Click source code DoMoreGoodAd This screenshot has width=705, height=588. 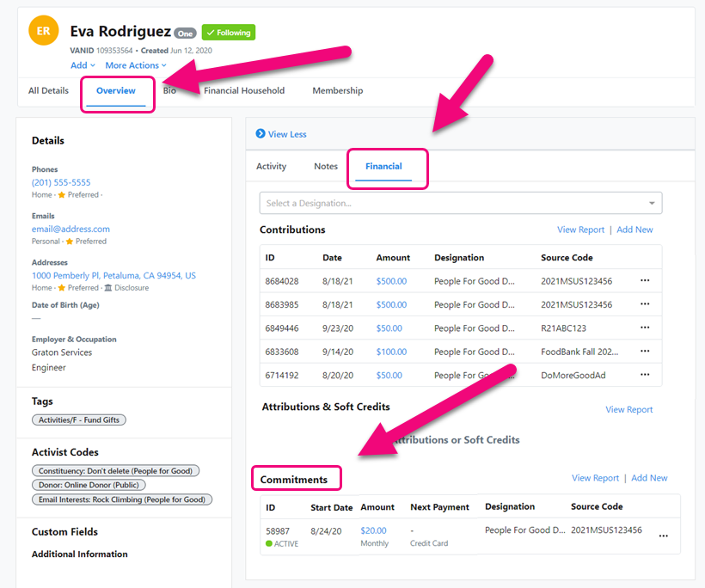573,375
